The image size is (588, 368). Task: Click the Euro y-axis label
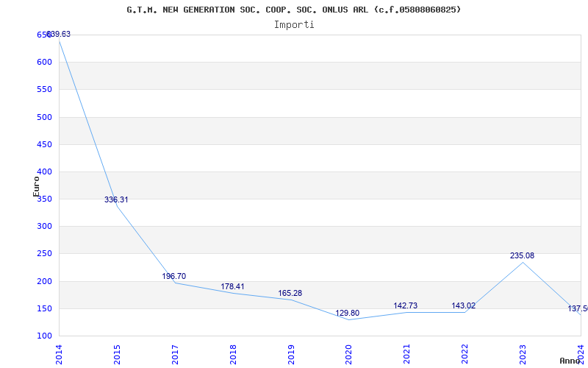(36, 187)
